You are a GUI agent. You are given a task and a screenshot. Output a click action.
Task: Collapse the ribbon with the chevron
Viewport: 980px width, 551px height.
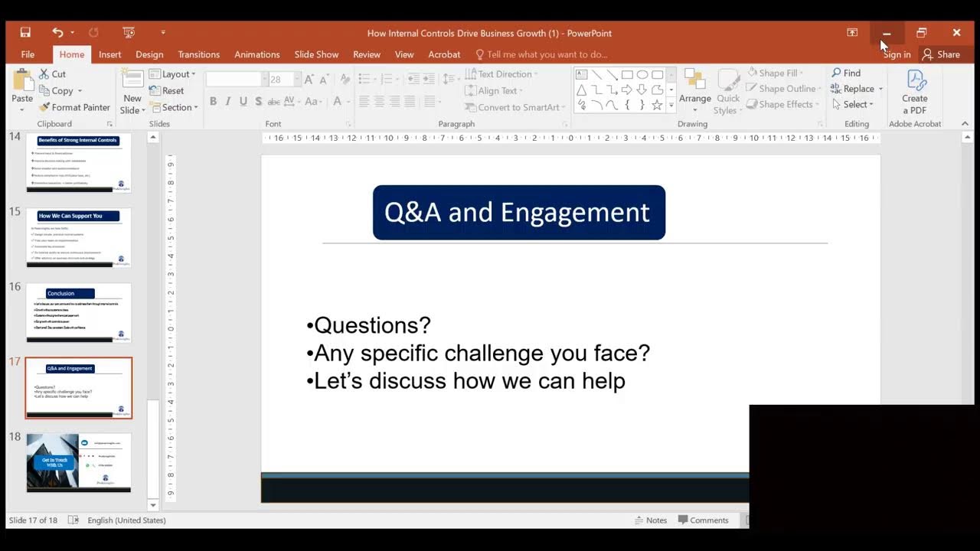pos(965,124)
